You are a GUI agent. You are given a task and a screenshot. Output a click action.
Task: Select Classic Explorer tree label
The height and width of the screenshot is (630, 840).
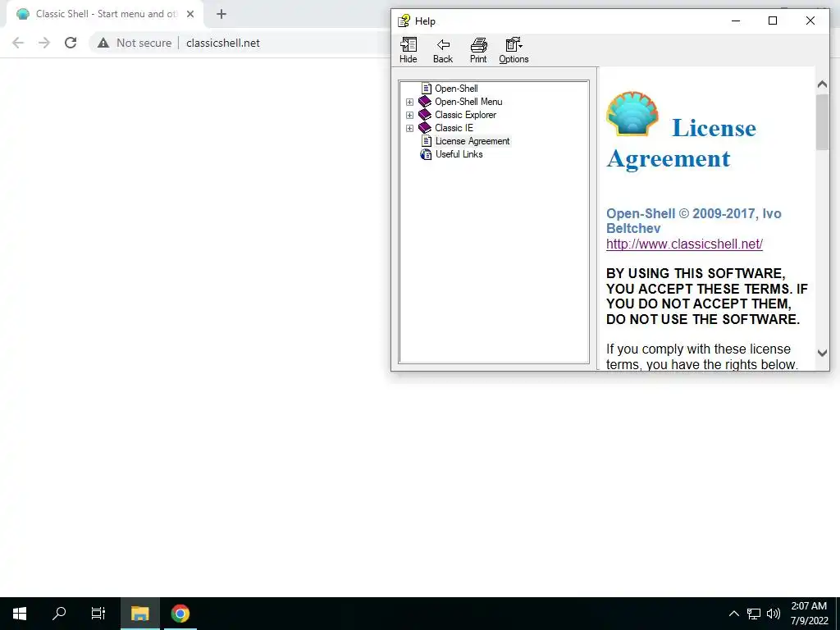[x=466, y=115]
